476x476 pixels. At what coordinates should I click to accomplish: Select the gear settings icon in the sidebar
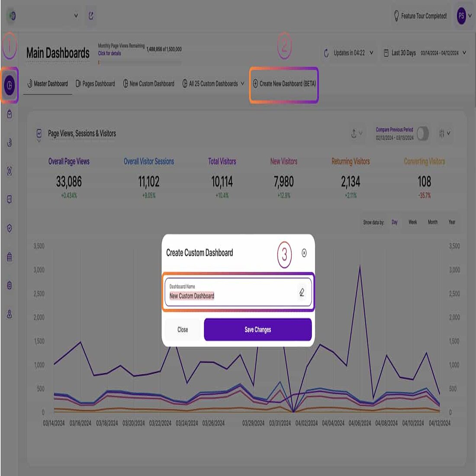[9, 286]
